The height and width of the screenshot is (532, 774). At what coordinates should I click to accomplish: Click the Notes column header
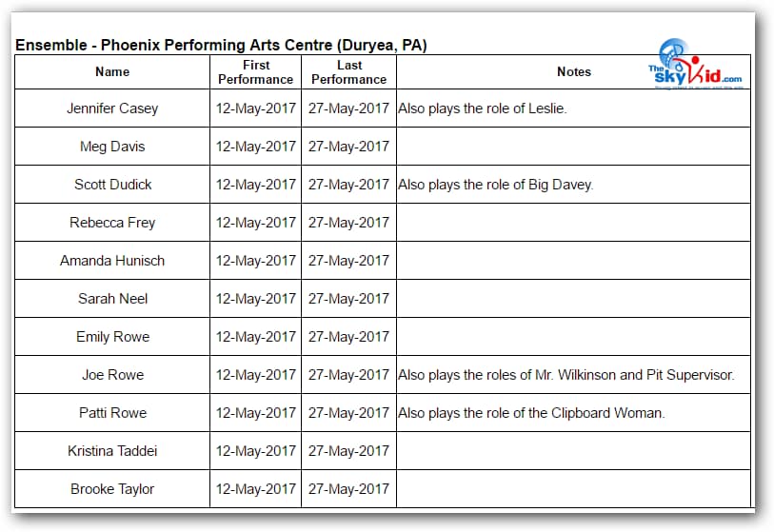coord(573,72)
